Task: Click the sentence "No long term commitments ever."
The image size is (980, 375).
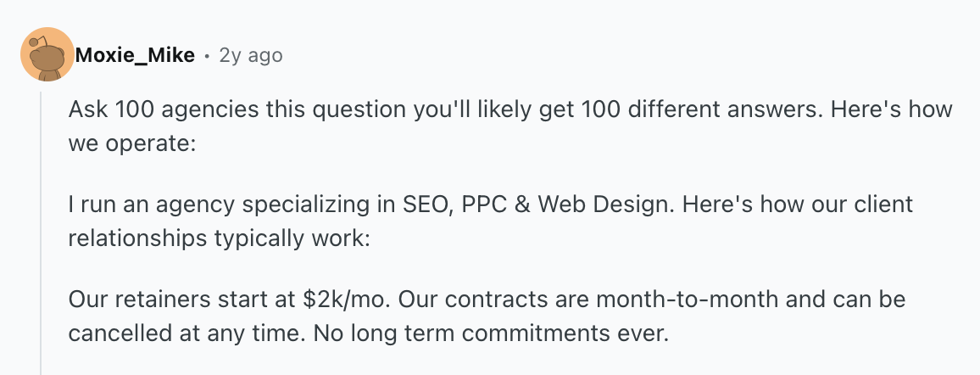Action: (491, 333)
